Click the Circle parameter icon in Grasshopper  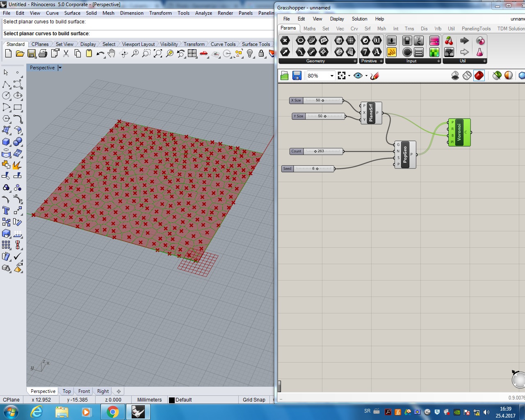click(x=301, y=40)
